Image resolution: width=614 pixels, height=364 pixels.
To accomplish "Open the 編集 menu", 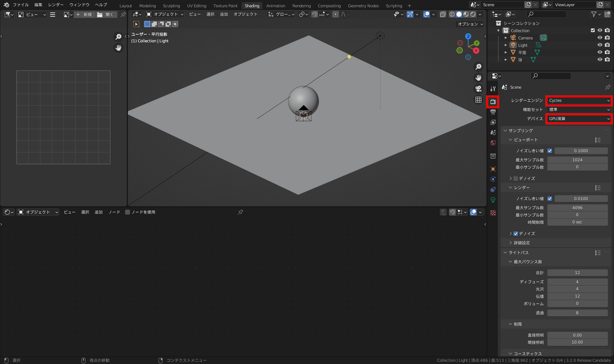I will click(38, 5).
